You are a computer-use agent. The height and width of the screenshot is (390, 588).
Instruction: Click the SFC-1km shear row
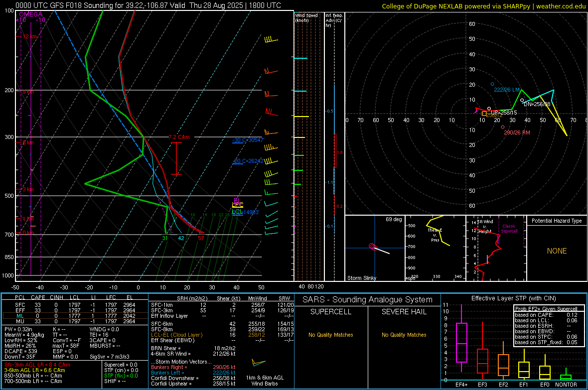click(222, 305)
